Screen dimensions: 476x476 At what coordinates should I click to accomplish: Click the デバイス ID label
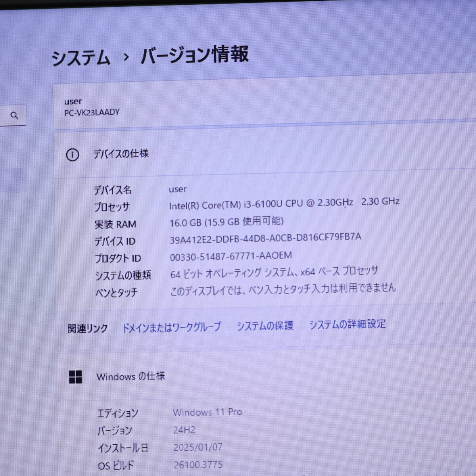point(115,242)
